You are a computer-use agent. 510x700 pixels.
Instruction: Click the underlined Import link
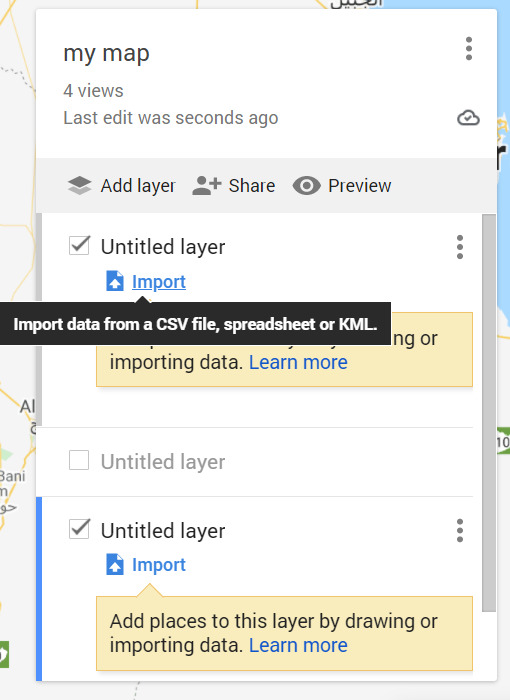point(159,282)
